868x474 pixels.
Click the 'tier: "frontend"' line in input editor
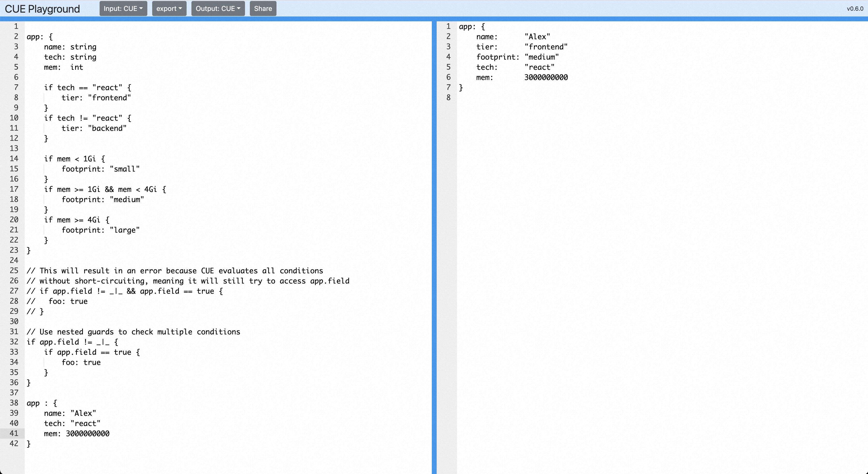click(x=96, y=98)
